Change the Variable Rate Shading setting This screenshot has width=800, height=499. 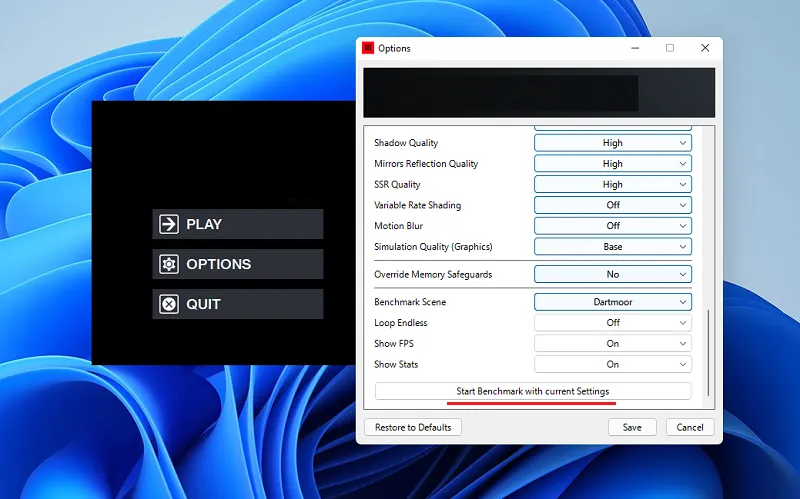pyautogui.click(x=613, y=205)
